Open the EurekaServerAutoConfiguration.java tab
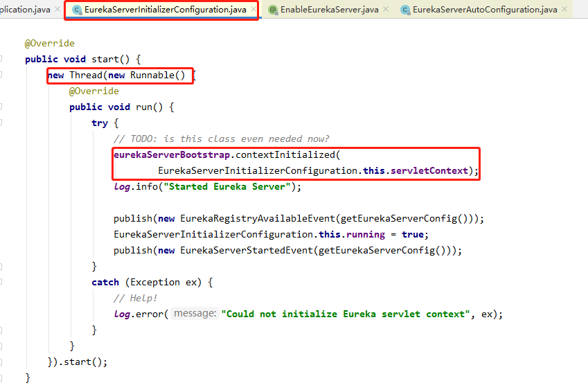The image size is (588, 392). pyautogui.click(x=485, y=10)
